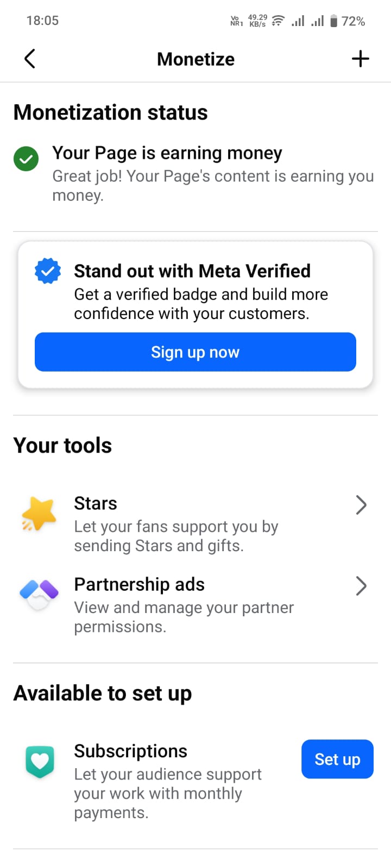The width and height of the screenshot is (391, 868).
Task: Tap the green checkmark status icon
Action: [26, 159]
